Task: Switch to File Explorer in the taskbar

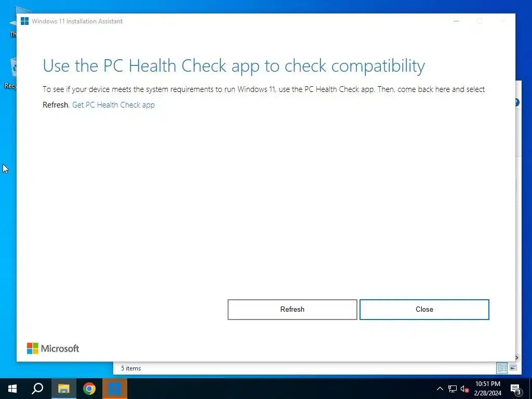Action: 63,389
